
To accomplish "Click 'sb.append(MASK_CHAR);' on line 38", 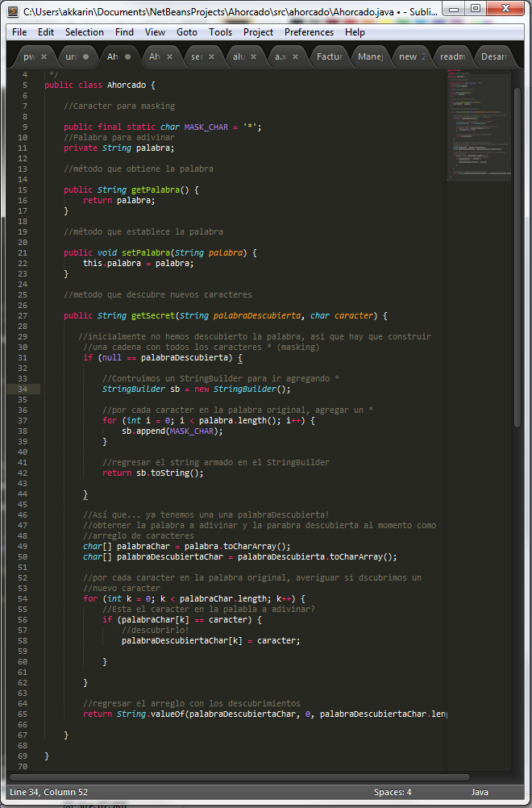I will pyautogui.click(x=172, y=431).
